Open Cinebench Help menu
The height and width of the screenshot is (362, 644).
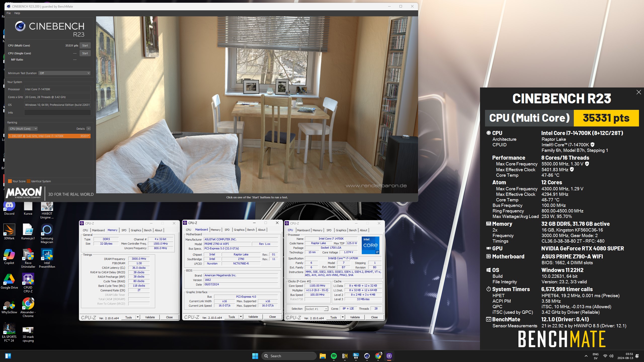17,13
